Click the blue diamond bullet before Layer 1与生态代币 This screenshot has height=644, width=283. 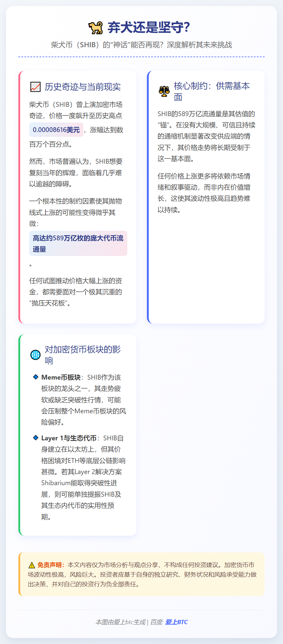pos(36,438)
